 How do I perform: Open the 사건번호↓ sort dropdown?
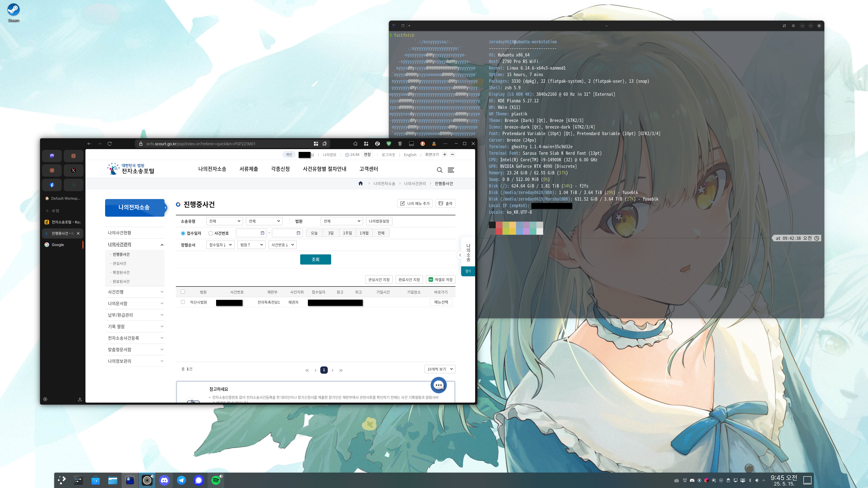(282, 245)
